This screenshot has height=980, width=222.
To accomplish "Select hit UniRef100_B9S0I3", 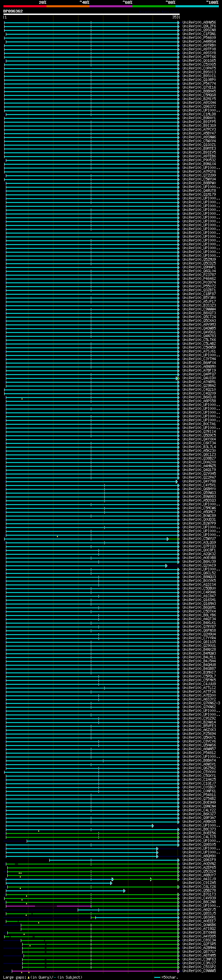I will click(x=199, y=72).
